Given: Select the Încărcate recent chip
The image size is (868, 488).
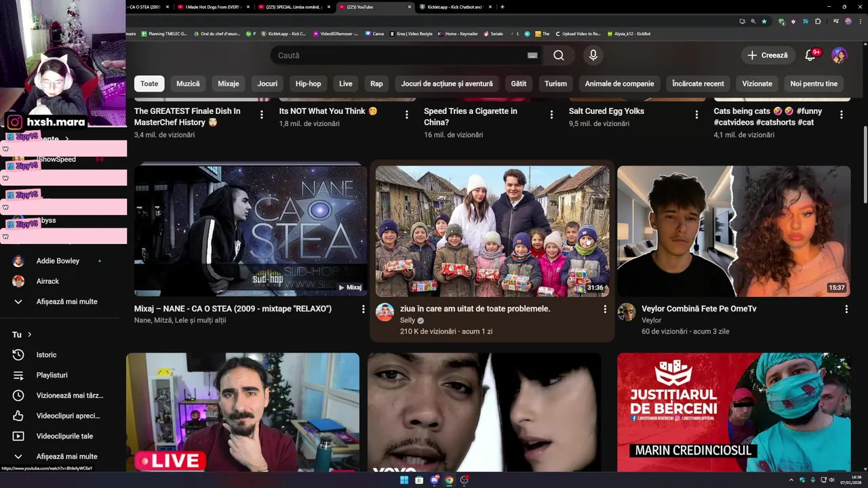Looking at the screenshot, I should [698, 83].
